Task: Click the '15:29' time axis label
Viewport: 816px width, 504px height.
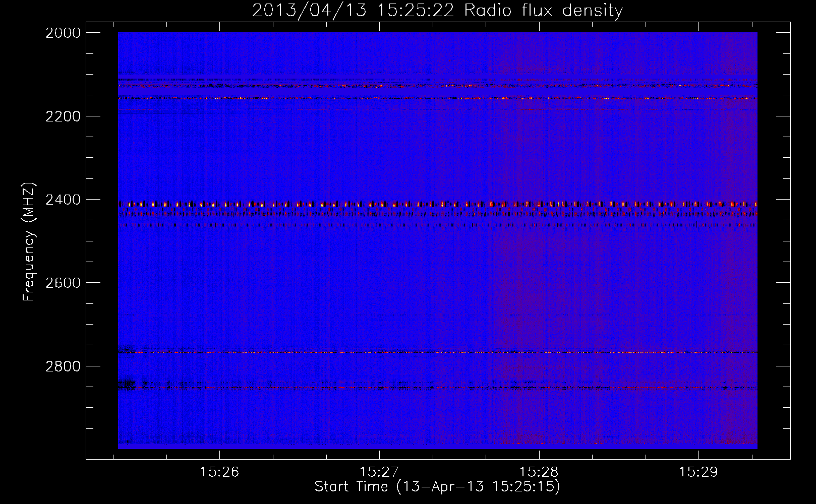Action: (698, 472)
